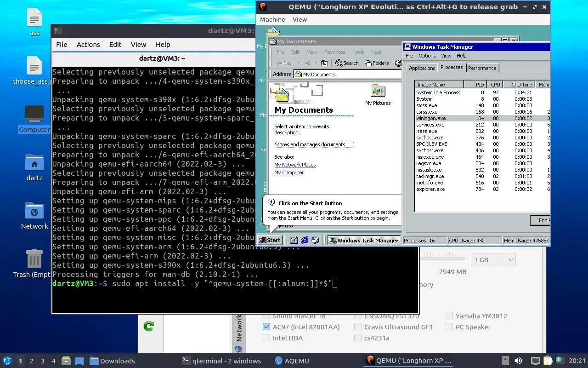The height and width of the screenshot is (368, 588).
Task: Click Quick Launch icon after Internet Explorer
Action: coord(315,240)
